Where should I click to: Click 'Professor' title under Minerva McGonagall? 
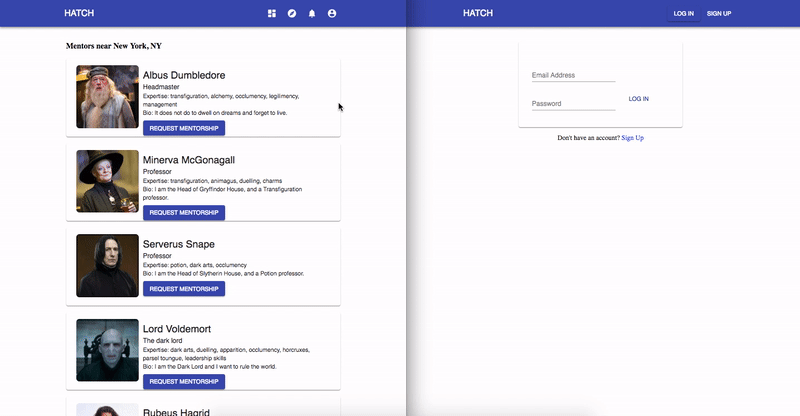(157, 172)
